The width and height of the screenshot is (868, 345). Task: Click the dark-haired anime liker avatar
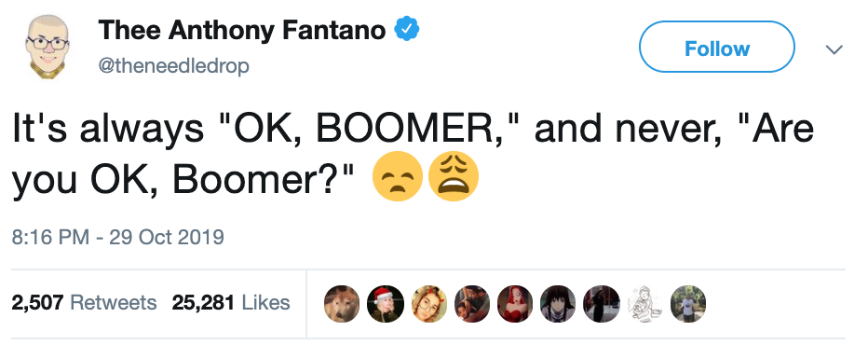click(x=558, y=304)
